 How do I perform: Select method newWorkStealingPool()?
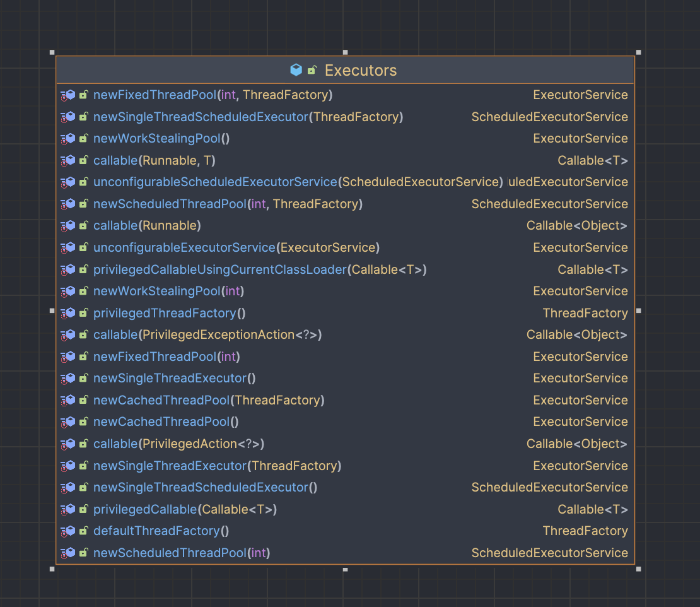(161, 138)
